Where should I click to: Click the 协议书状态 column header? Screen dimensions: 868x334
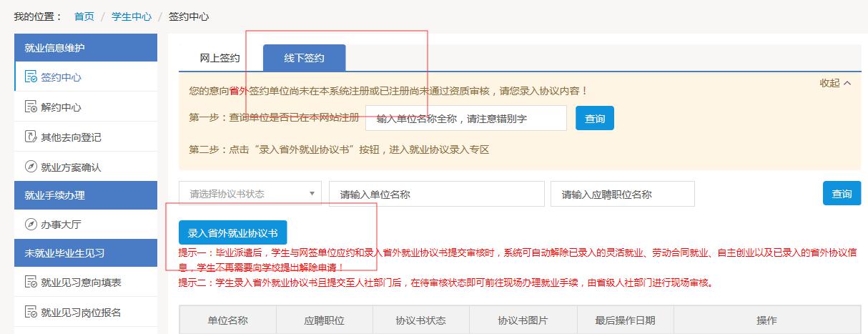click(x=421, y=320)
